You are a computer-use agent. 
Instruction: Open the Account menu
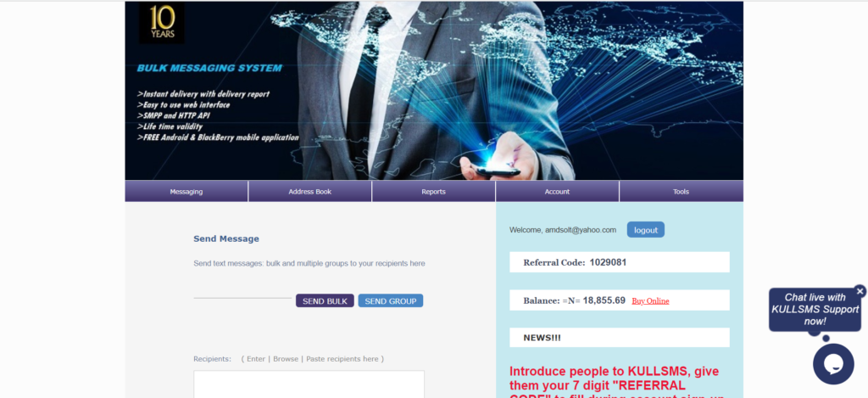coord(558,192)
